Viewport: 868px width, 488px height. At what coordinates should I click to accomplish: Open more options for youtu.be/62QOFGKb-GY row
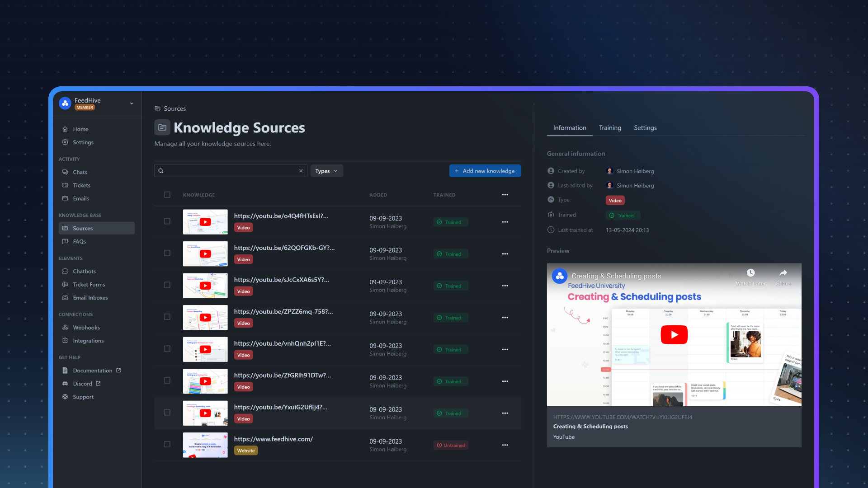tap(505, 254)
